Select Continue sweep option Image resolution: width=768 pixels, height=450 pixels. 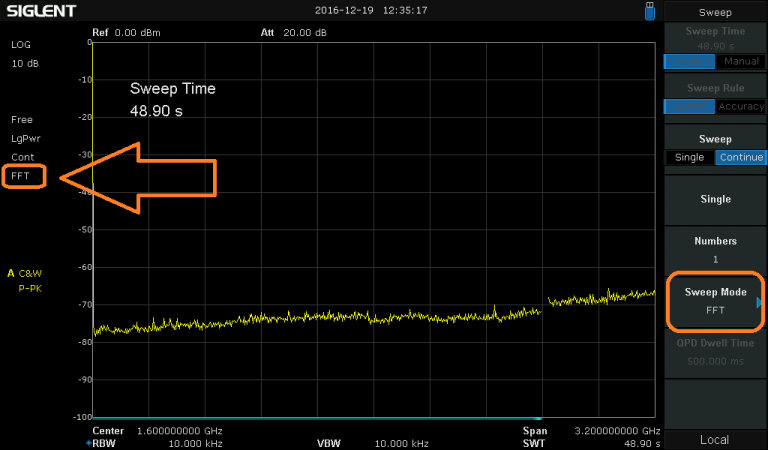741,157
